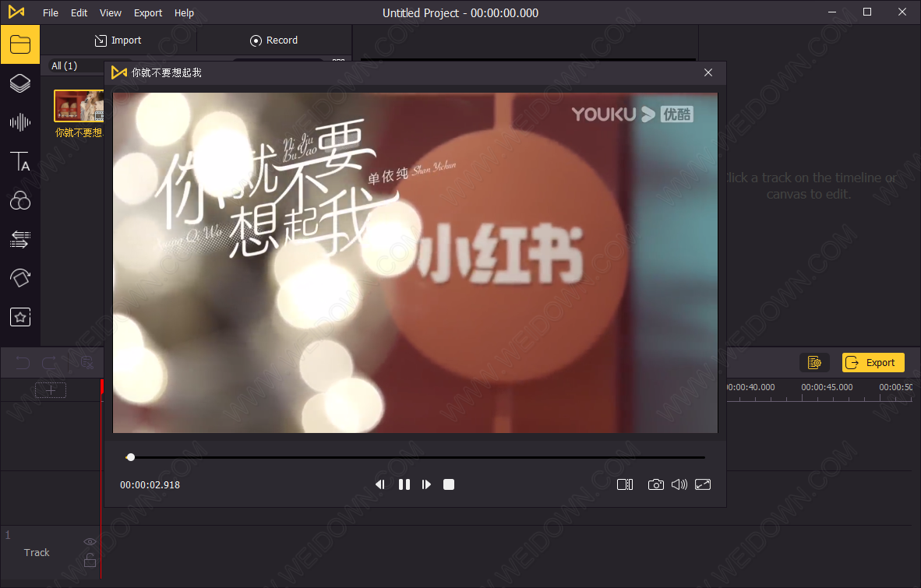
Task: Open the Export menu
Action: click(x=148, y=13)
